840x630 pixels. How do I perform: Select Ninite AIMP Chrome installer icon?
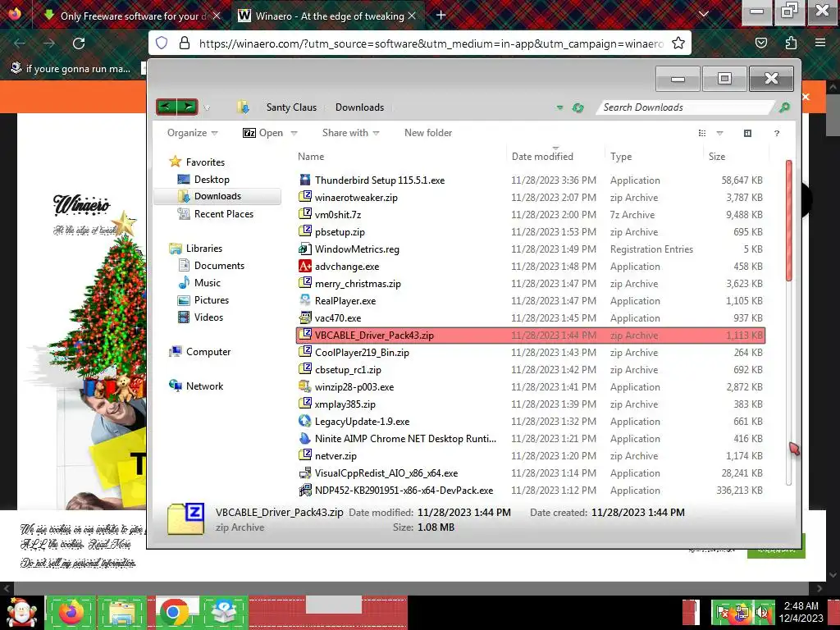click(x=305, y=438)
